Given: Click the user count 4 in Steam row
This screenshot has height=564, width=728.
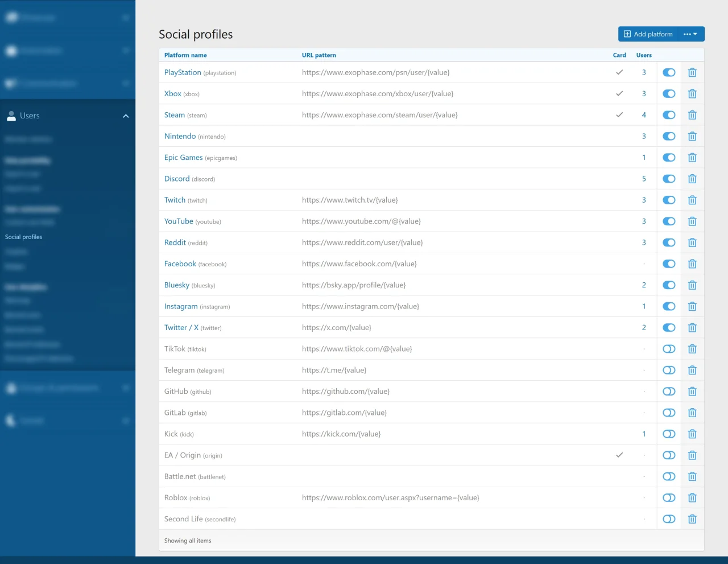Looking at the screenshot, I should click(x=644, y=115).
